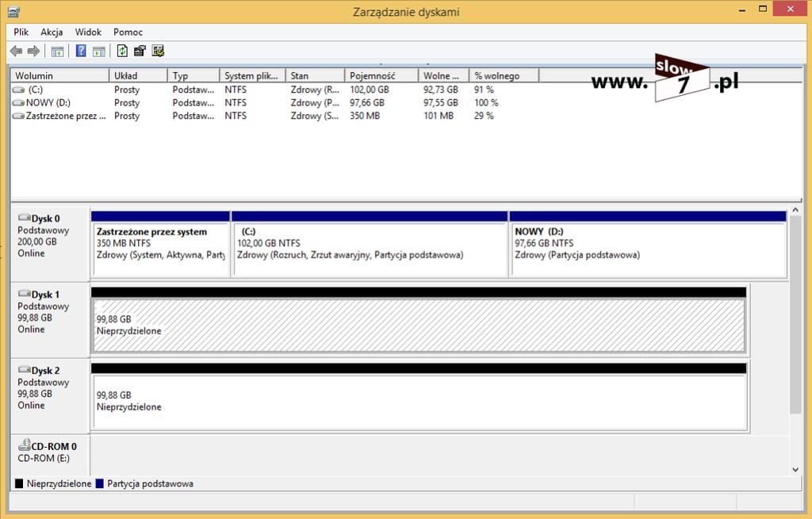Toggle the action pane toolbar icon
The image size is (812, 519).
tap(98, 51)
